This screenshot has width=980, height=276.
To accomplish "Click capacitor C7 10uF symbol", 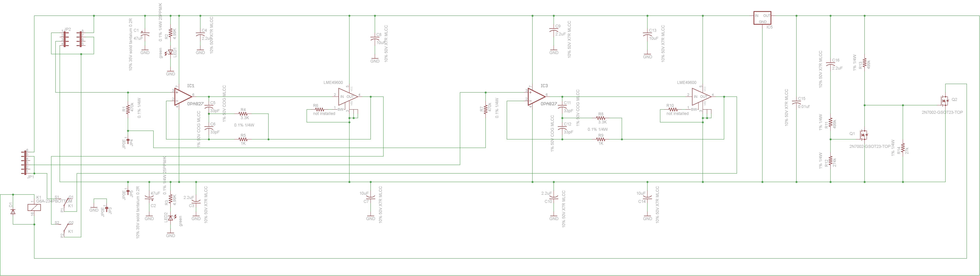I will [371, 198].
